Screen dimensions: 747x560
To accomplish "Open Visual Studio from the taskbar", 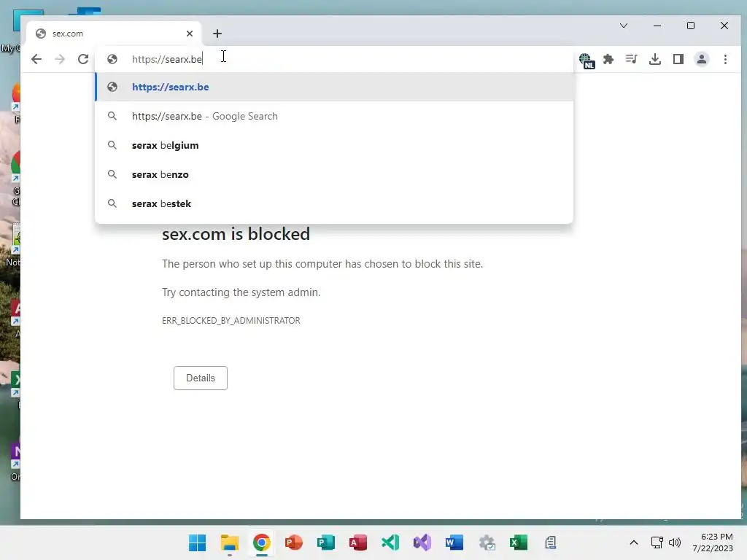I will (422, 542).
